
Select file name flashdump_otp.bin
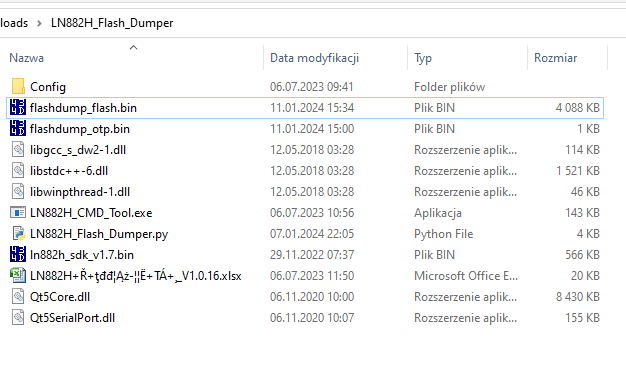[80, 129]
